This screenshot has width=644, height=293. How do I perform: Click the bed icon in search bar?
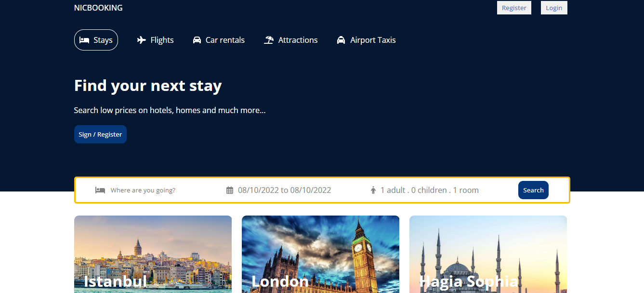point(100,190)
